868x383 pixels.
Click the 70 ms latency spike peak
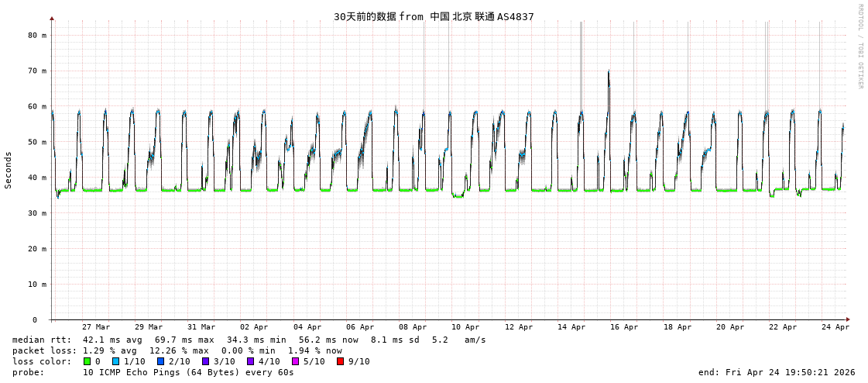[x=609, y=72]
